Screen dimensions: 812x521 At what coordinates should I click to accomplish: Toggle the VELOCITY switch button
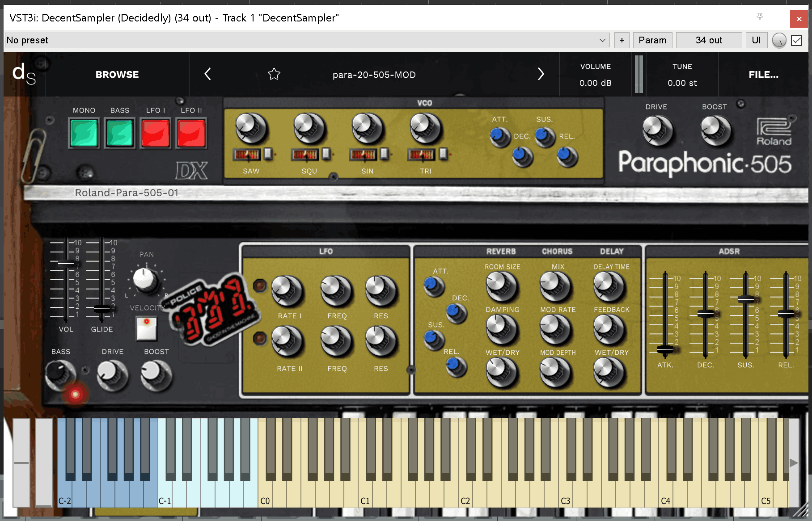tap(146, 328)
